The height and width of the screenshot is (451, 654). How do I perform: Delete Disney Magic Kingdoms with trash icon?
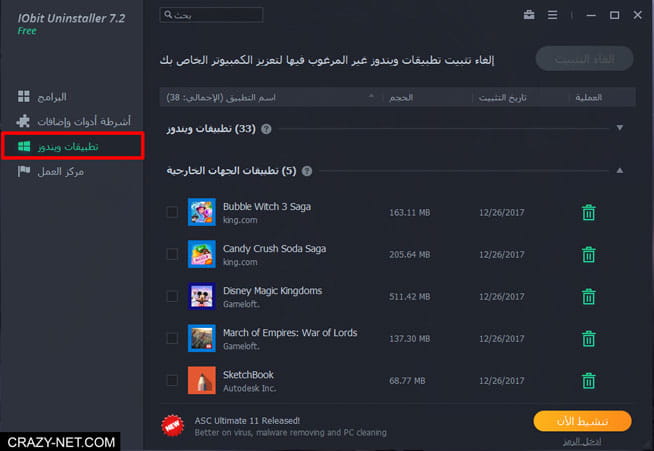pyautogui.click(x=589, y=297)
